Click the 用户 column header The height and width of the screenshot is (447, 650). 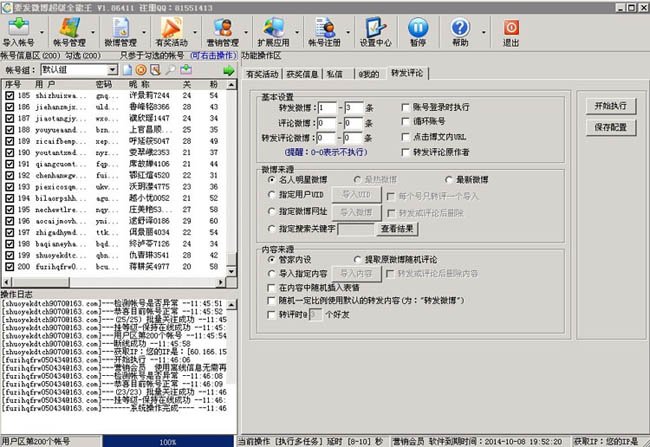click(45, 85)
